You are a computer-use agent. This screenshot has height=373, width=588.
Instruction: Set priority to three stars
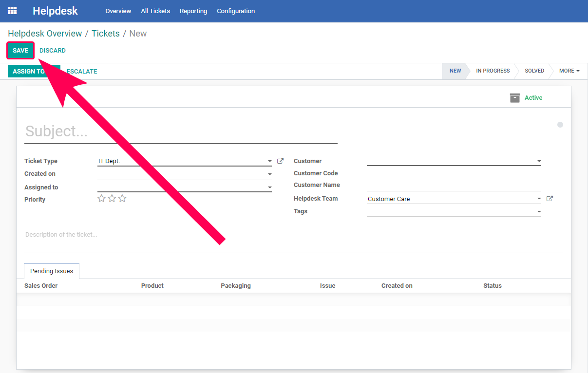[122, 198]
